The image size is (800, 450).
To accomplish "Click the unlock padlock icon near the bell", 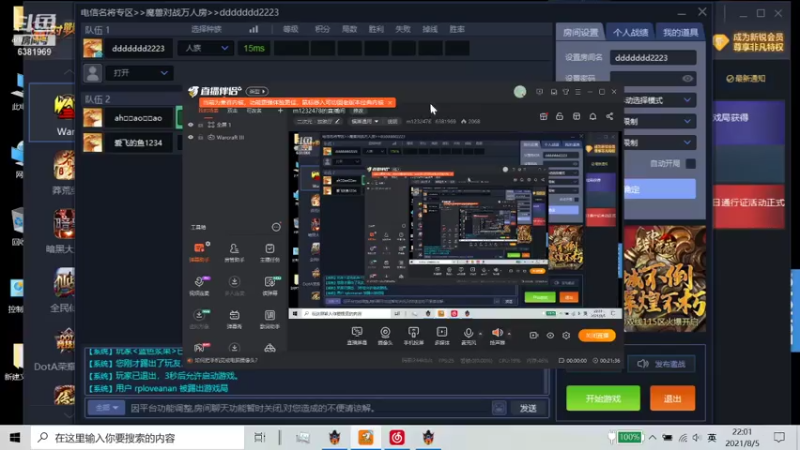I will click(x=560, y=116).
